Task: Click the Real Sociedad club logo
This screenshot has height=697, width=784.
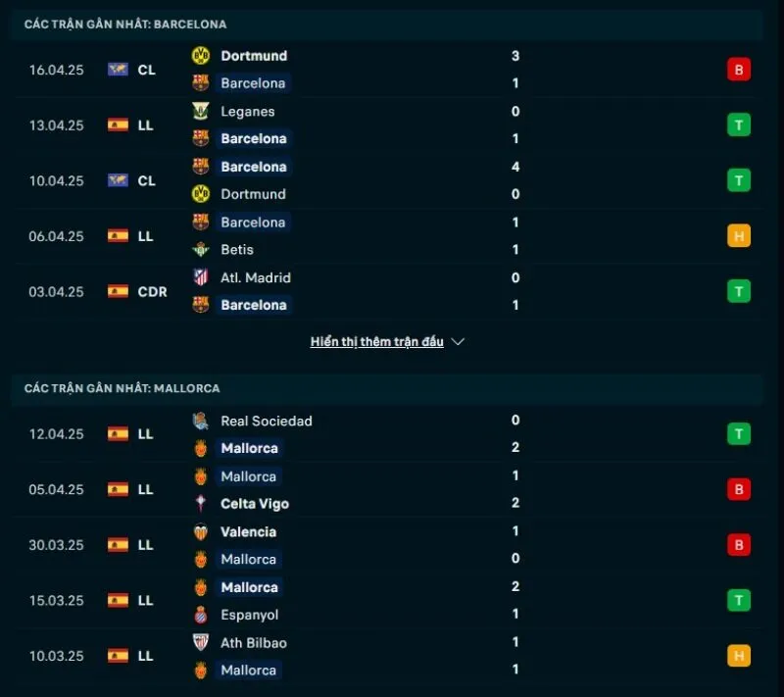Action: [x=201, y=421]
